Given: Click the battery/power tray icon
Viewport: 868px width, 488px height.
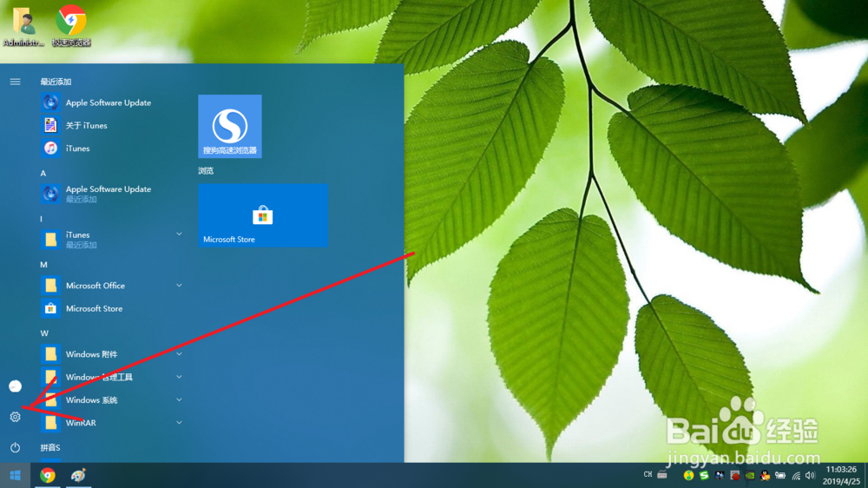Looking at the screenshot, I should [x=780, y=475].
